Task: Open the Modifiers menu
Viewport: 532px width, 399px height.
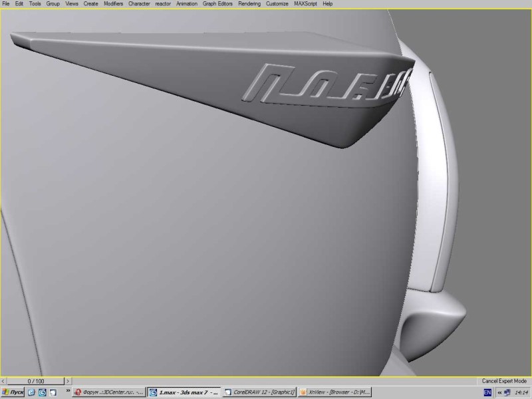Action: point(113,4)
